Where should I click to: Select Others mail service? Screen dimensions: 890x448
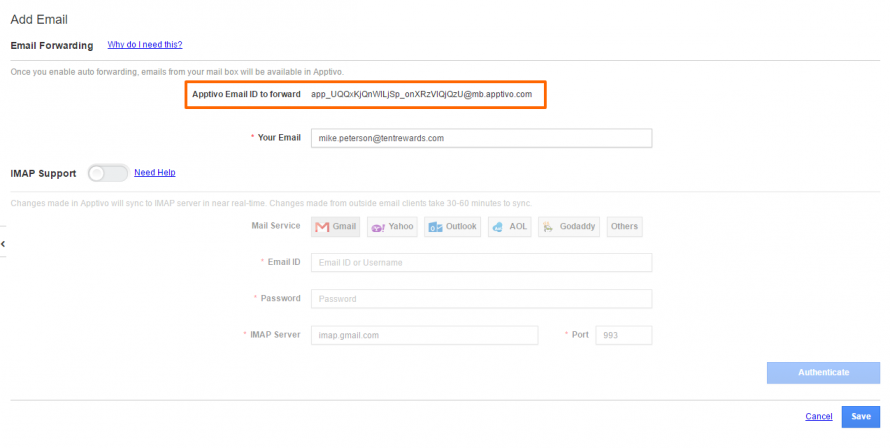pyautogui.click(x=624, y=227)
